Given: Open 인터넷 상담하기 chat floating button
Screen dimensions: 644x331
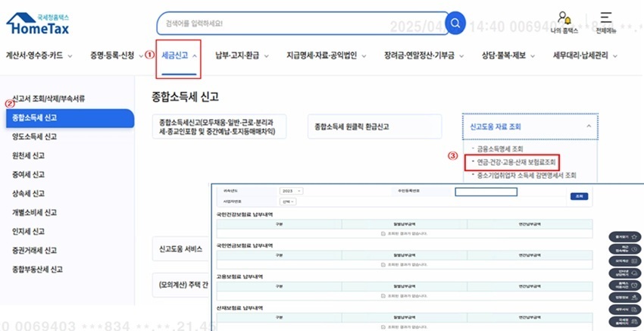Looking at the screenshot, I should click(x=625, y=273).
